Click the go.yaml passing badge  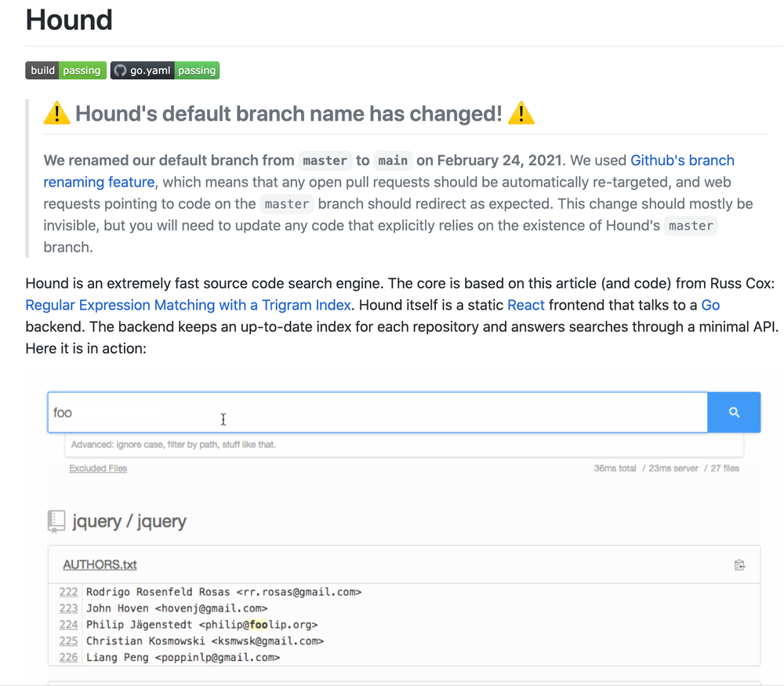165,71
